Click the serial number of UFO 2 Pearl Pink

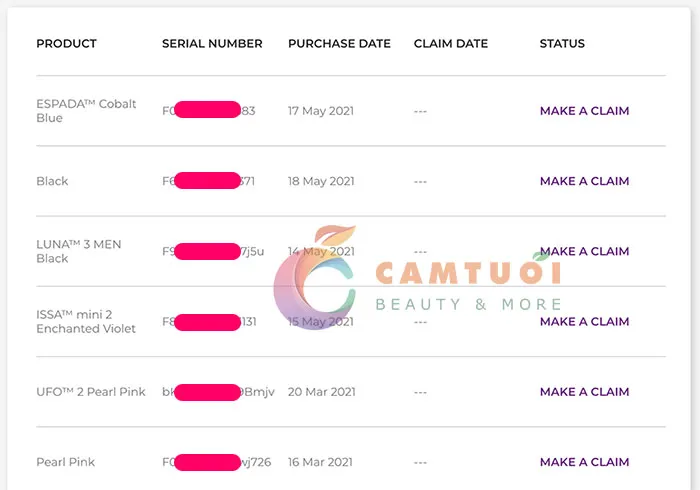218,392
